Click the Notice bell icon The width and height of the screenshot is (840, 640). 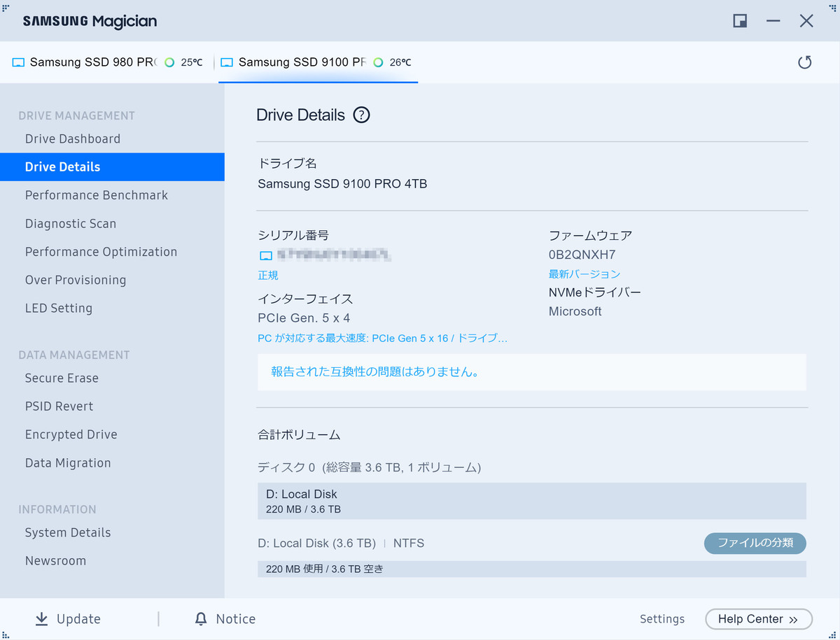pos(201,618)
